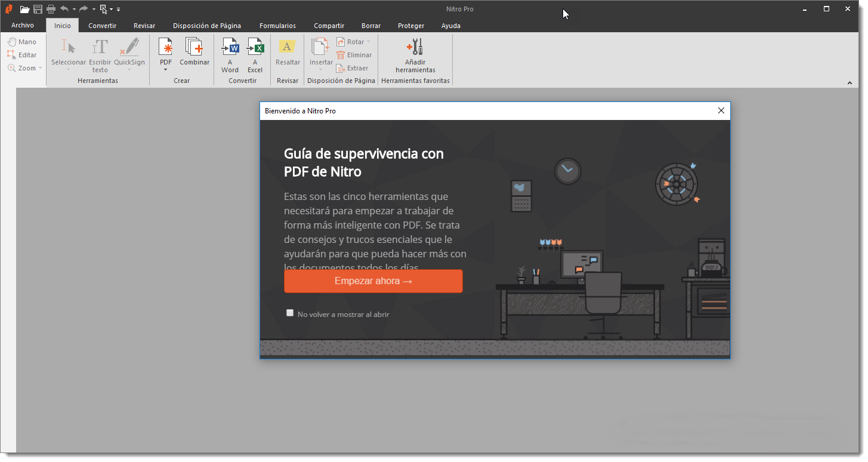868x462 pixels.
Task: Switch to the Convertir tab
Action: click(102, 26)
